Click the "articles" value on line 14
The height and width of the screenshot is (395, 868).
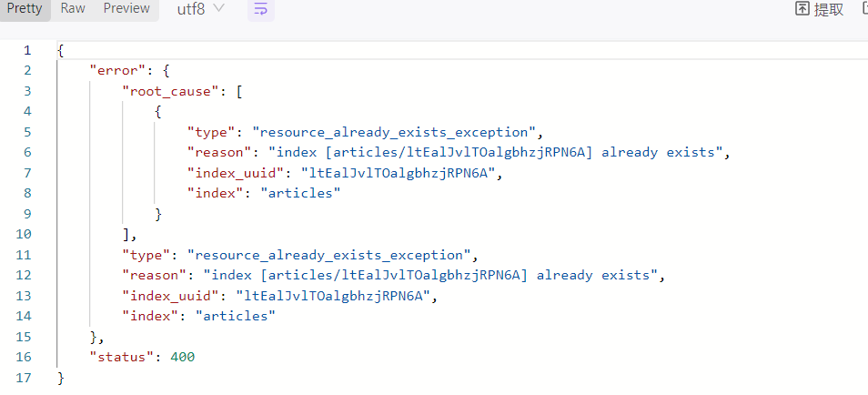coord(236,316)
